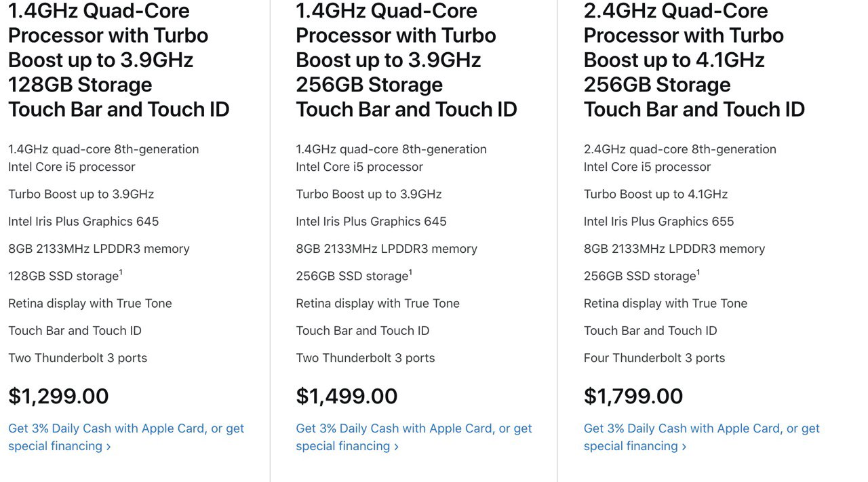
Task: Click the Boost up to 4.1GHz heading
Action: (x=674, y=60)
